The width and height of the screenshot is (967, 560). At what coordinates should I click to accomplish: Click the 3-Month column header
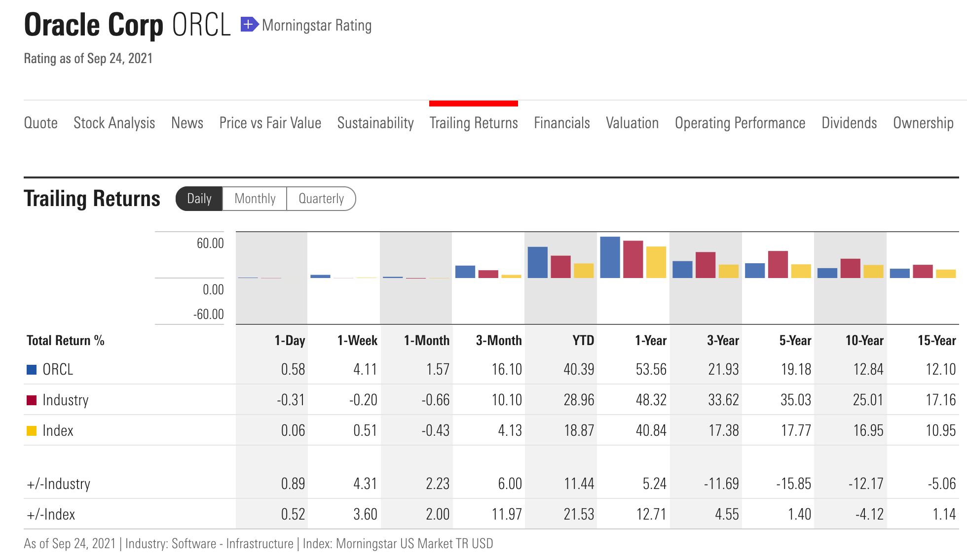click(499, 340)
